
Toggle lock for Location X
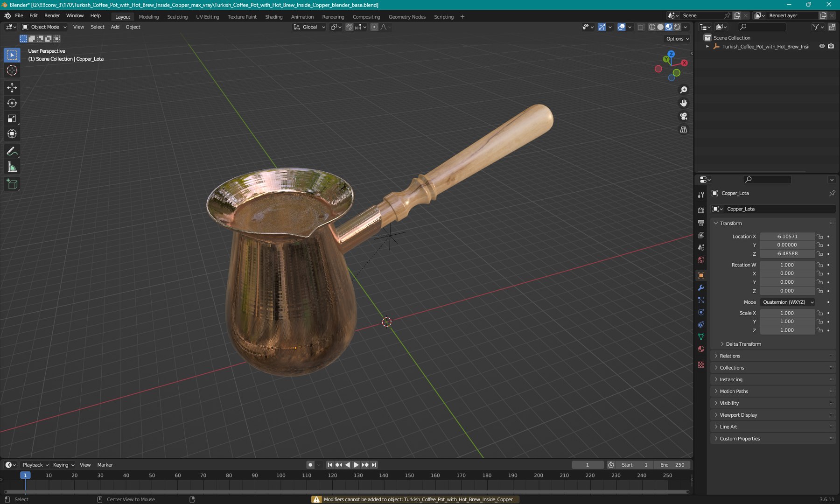coord(820,237)
